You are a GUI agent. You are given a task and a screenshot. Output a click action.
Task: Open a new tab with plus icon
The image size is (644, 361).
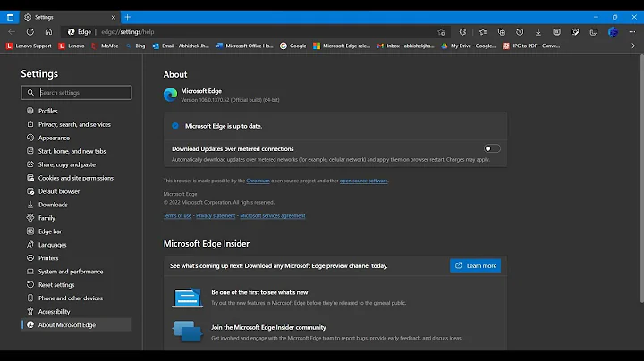tap(128, 17)
